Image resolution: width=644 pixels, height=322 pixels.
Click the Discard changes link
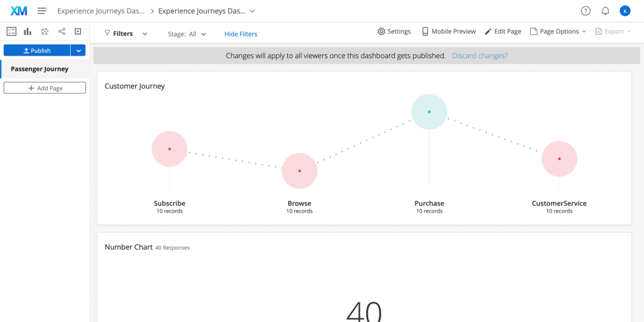click(x=479, y=55)
